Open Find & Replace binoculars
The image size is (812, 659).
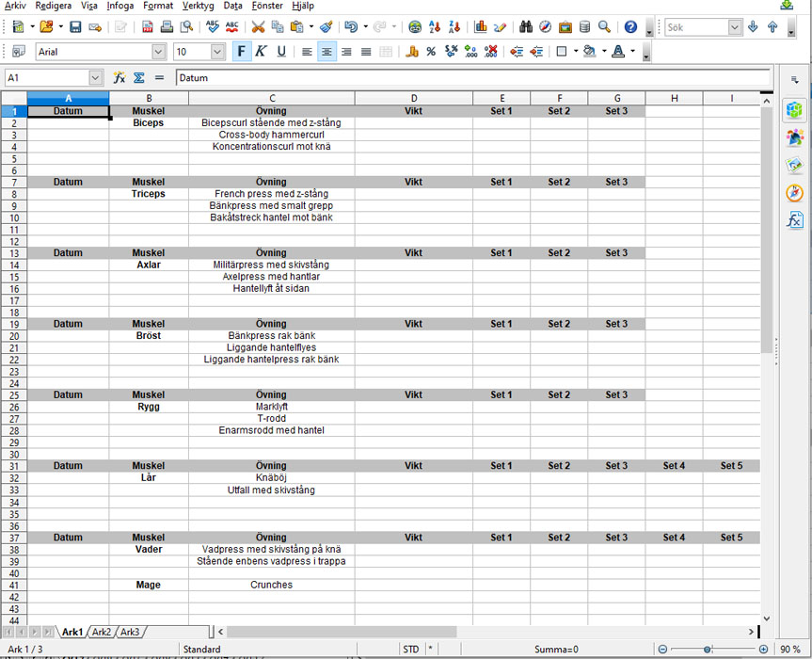[526, 27]
